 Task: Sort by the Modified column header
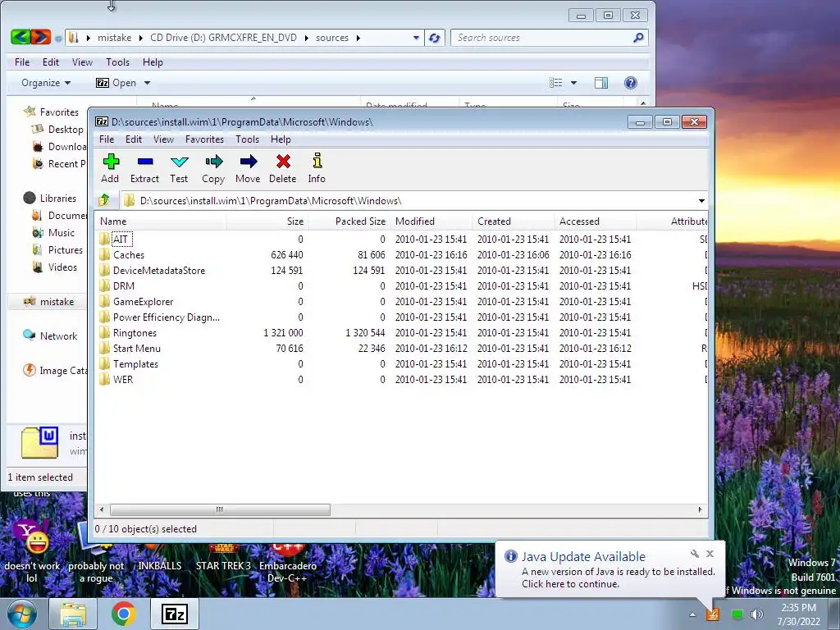pyautogui.click(x=431, y=221)
